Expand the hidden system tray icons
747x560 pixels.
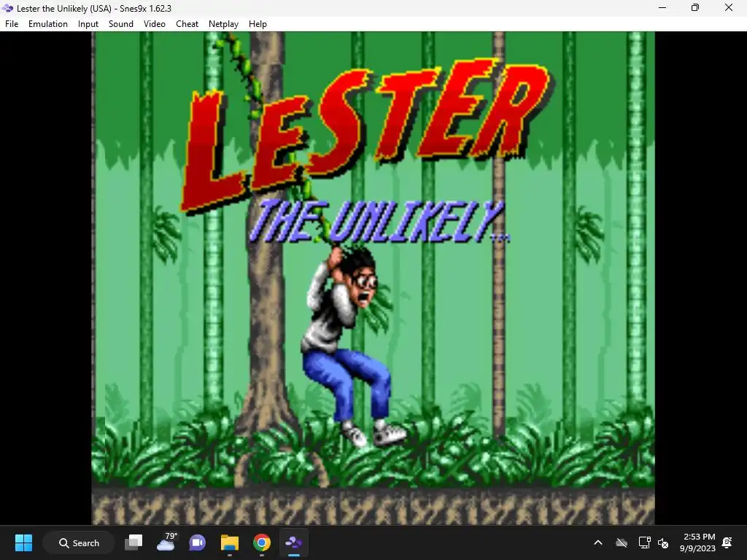598,542
